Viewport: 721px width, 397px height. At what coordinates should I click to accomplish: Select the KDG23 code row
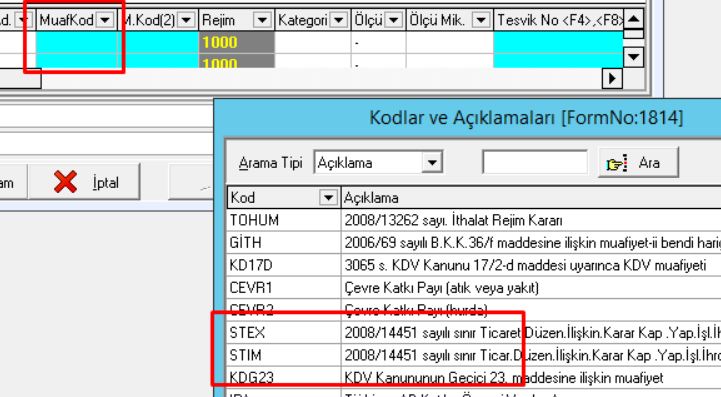[474, 378]
